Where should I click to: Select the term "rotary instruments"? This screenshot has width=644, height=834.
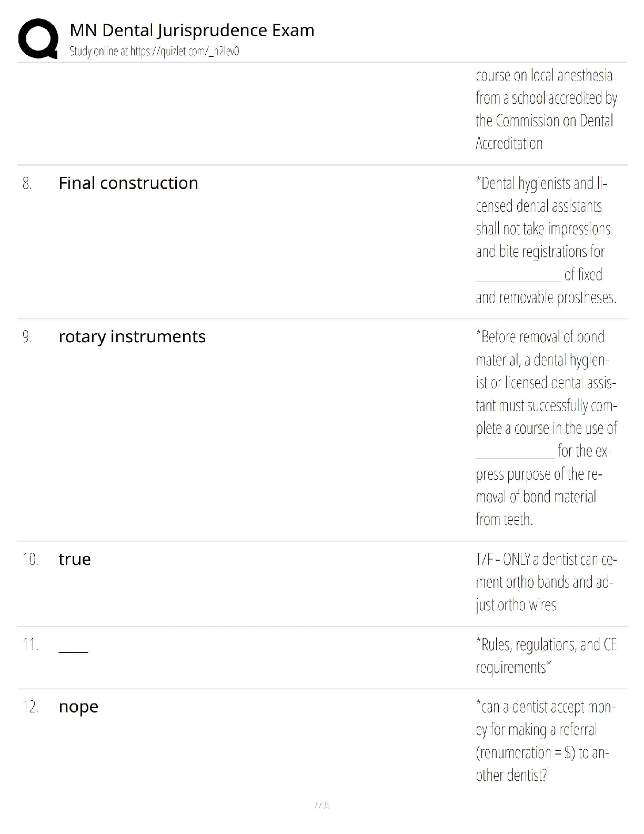pos(132,336)
